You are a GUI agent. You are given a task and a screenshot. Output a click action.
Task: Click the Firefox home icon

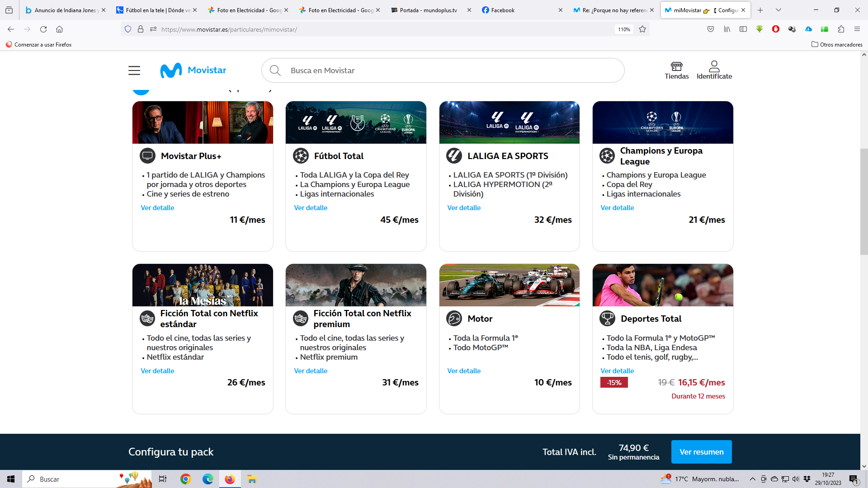(59, 29)
